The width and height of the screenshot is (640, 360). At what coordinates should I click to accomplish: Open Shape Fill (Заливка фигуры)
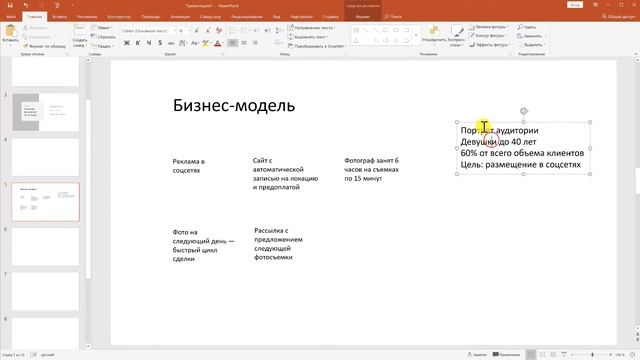pos(489,27)
